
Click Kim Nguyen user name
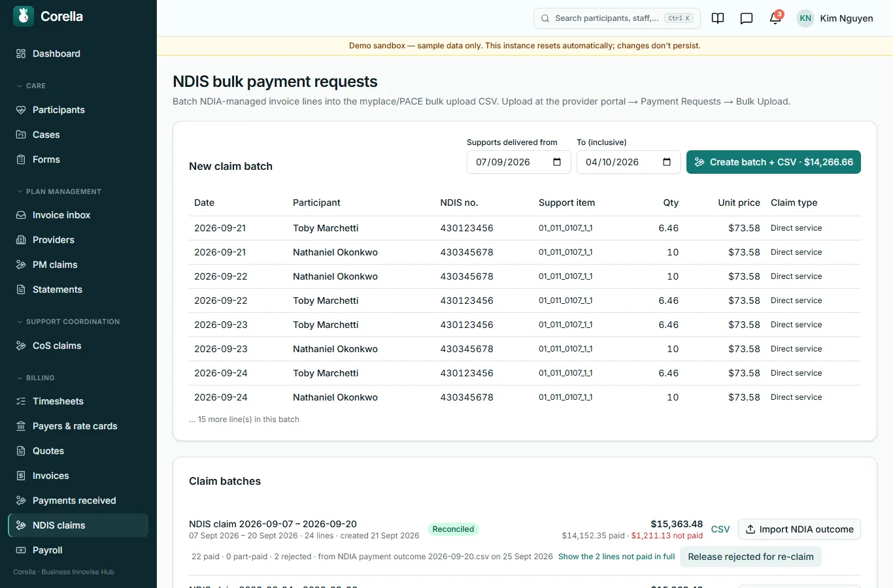click(847, 18)
